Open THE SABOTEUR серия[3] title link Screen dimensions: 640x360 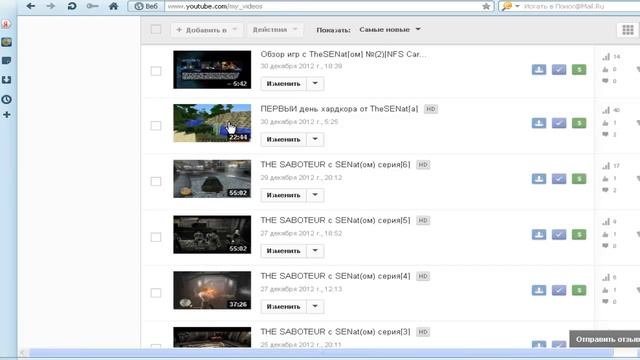335,332
